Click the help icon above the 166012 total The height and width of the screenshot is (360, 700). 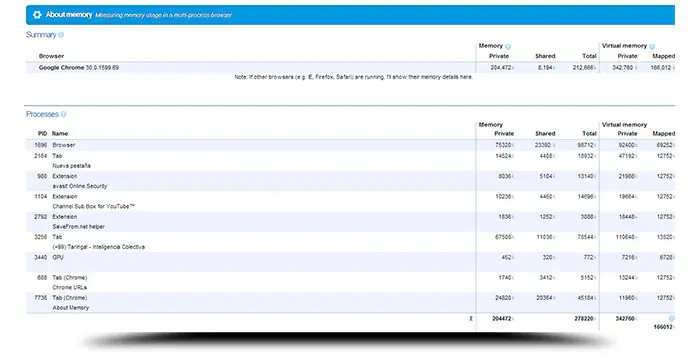671,318
